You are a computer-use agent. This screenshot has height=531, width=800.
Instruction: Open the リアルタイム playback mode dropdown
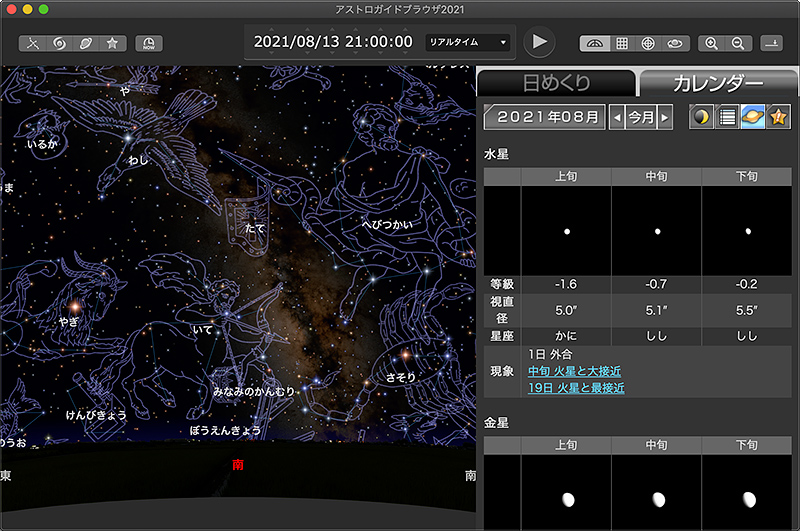coord(467,42)
